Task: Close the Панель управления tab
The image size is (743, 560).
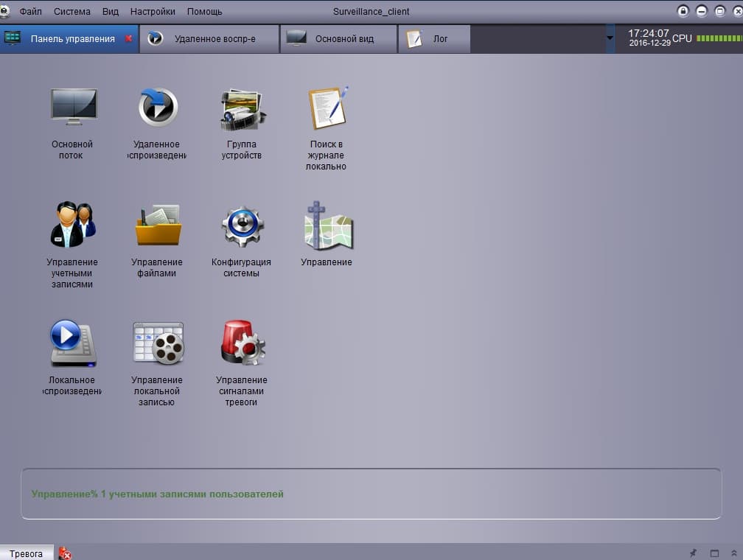Action: [x=128, y=38]
